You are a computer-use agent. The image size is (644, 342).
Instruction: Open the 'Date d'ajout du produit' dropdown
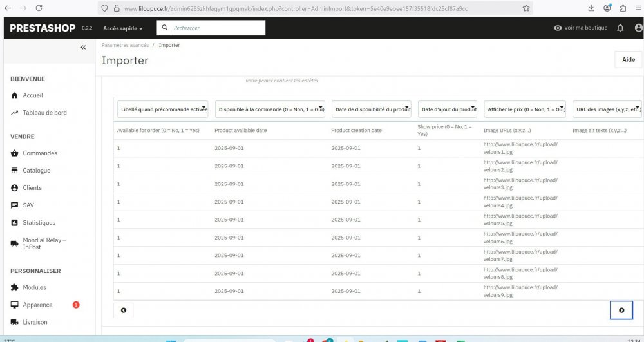pos(448,109)
